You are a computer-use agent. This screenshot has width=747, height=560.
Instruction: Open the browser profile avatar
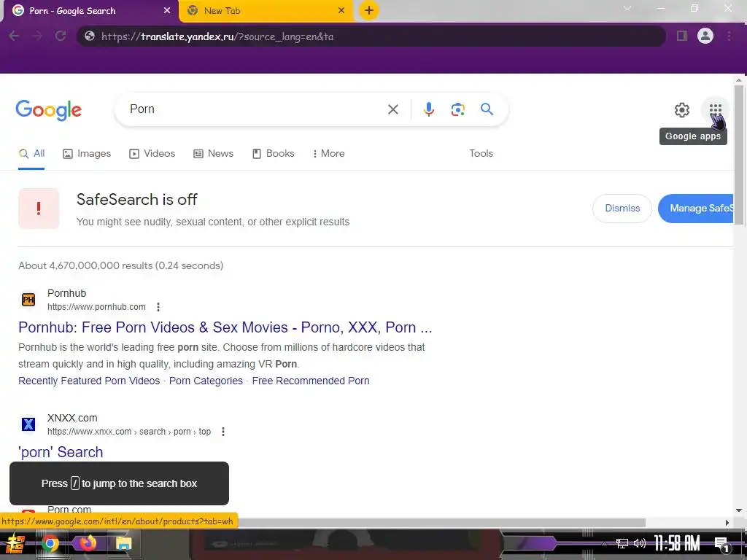coord(705,36)
